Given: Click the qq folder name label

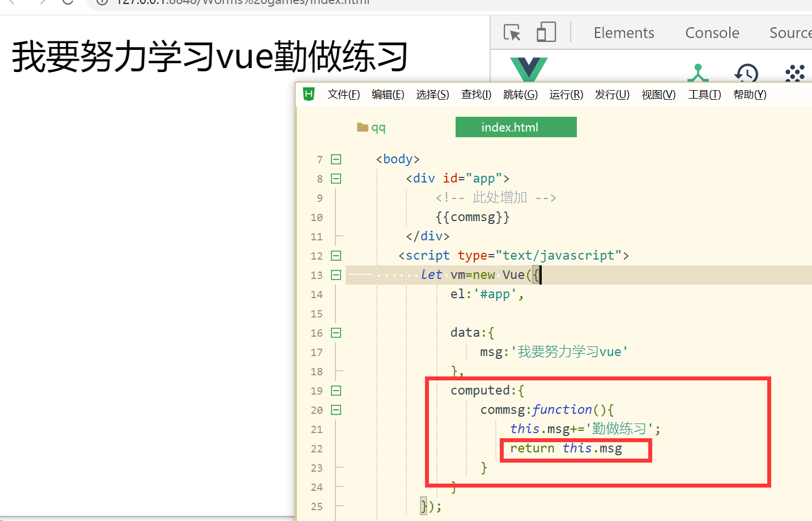Looking at the screenshot, I should [x=378, y=128].
